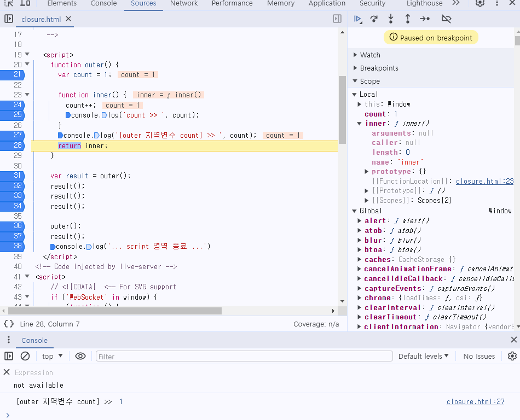The width and height of the screenshot is (520, 420).
Task: Step into next function call
Action: coord(391,19)
